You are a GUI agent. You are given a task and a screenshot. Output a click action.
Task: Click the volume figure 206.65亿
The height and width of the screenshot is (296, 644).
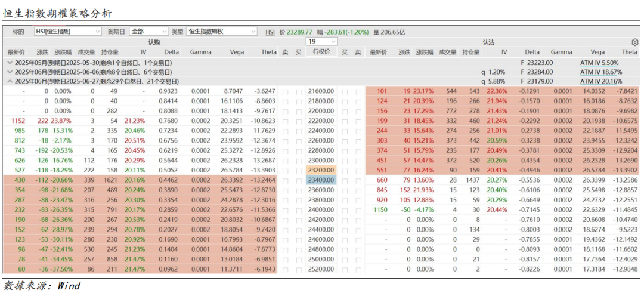click(x=394, y=32)
